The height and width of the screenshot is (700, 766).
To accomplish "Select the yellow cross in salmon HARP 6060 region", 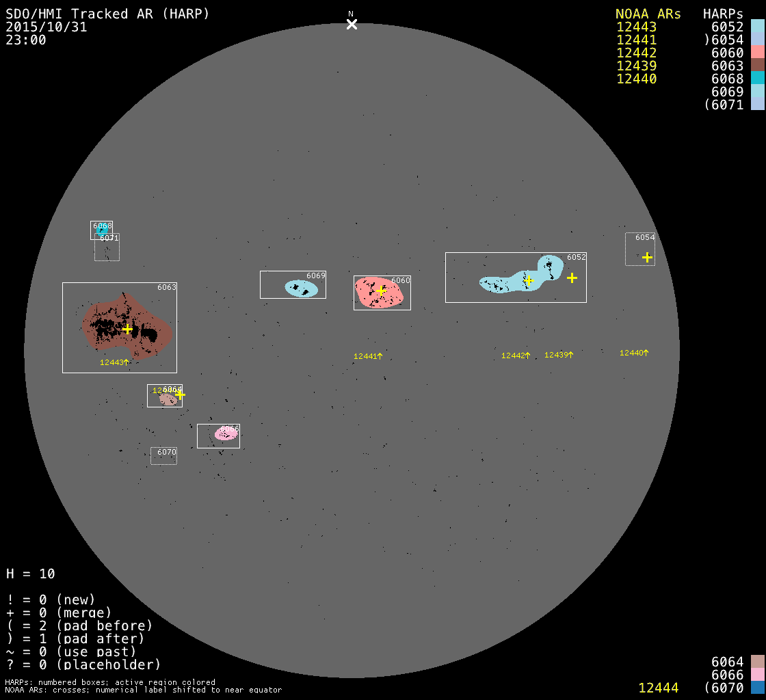I will (381, 291).
